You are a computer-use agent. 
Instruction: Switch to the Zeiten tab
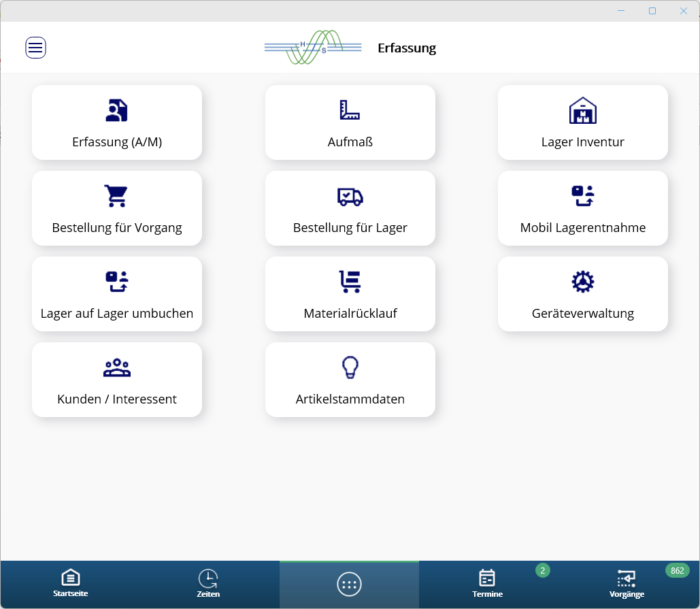pos(208,584)
